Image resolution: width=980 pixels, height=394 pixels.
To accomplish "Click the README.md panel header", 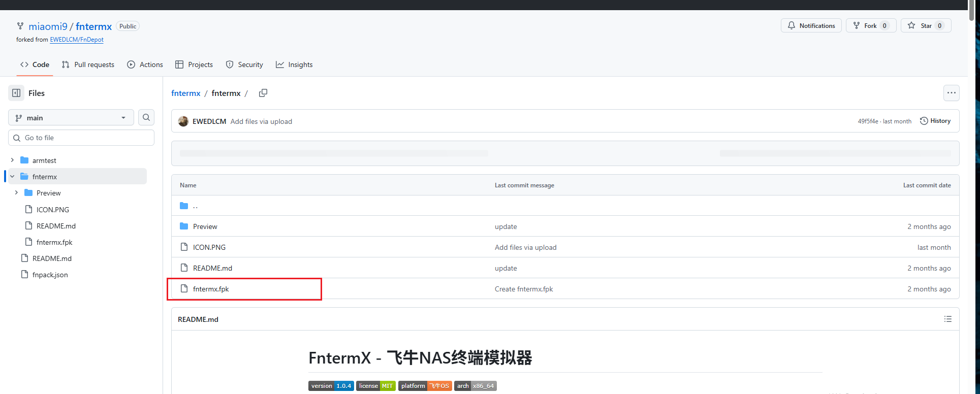I will pos(198,319).
